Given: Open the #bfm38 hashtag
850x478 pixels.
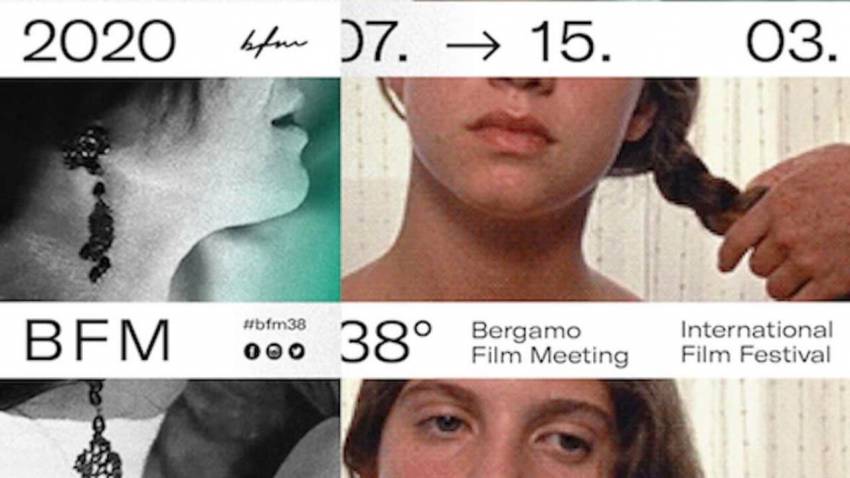Looking at the screenshot, I should [274, 325].
